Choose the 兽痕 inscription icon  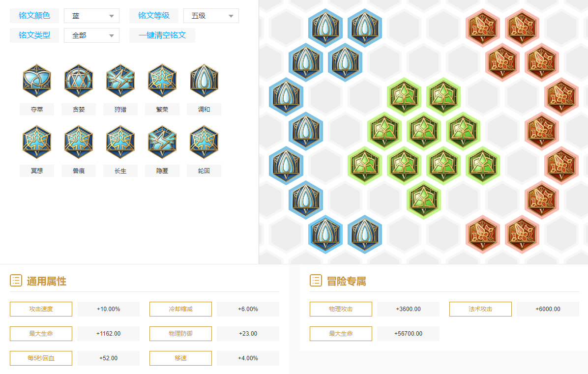(x=79, y=142)
